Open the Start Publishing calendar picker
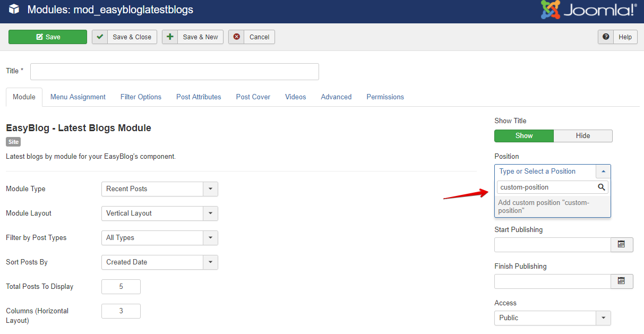 click(622, 244)
